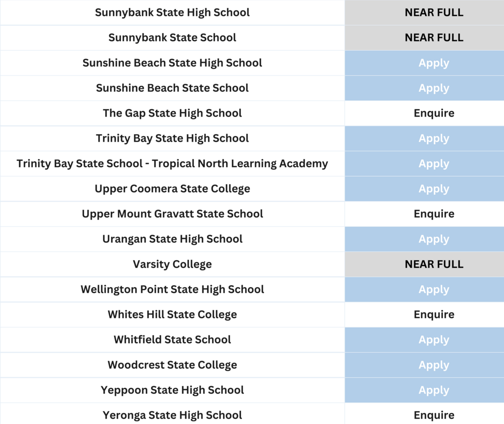The width and height of the screenshot is (504, 424).
Task: Apply to Tropical North Learning Academy
Action: pos(434,164)
